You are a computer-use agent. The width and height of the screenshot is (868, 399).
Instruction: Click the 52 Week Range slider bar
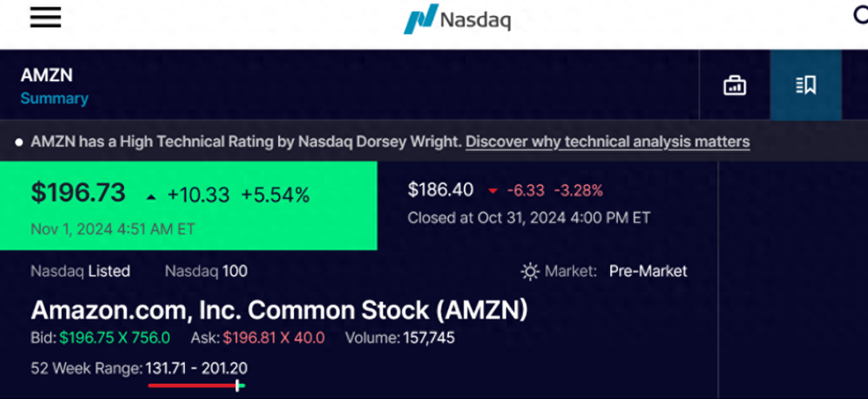point(196,385)
